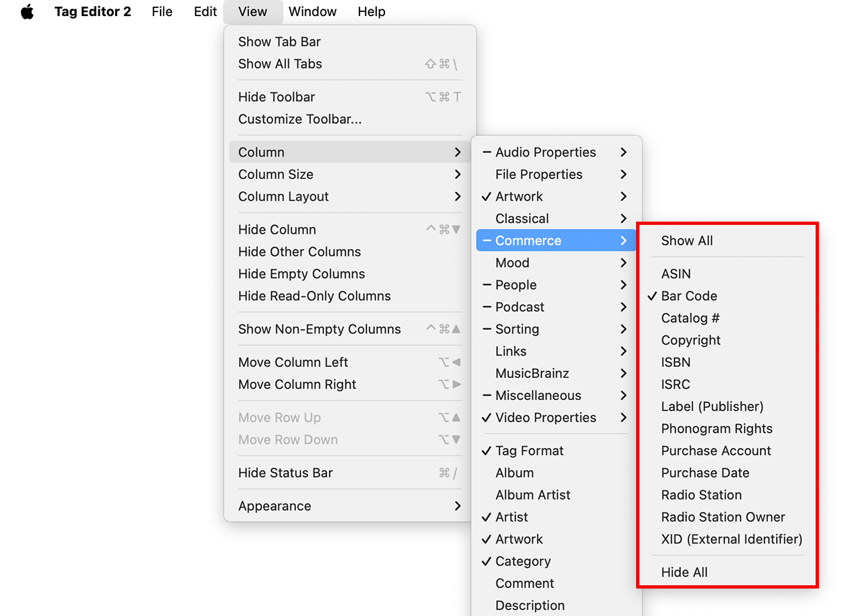845x616 pixels.
Task: Open the File menu
Action: pyautogui.click(x=162, y=11)
